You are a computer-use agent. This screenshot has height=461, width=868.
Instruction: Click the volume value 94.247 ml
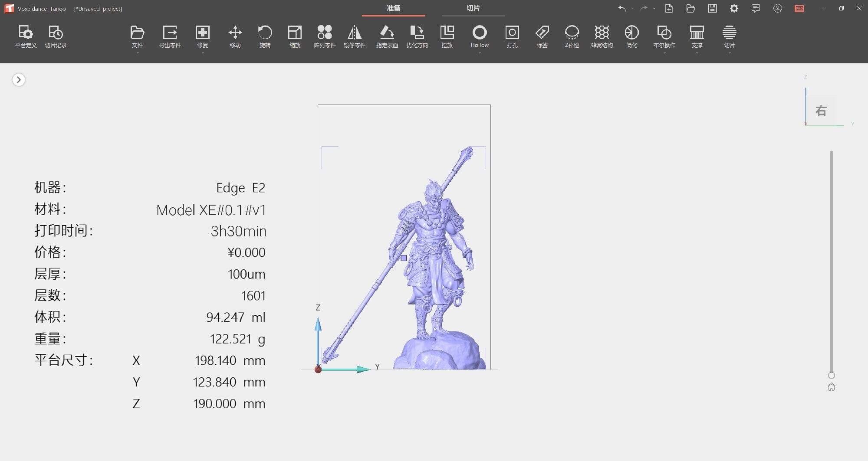tap(236, 317)
